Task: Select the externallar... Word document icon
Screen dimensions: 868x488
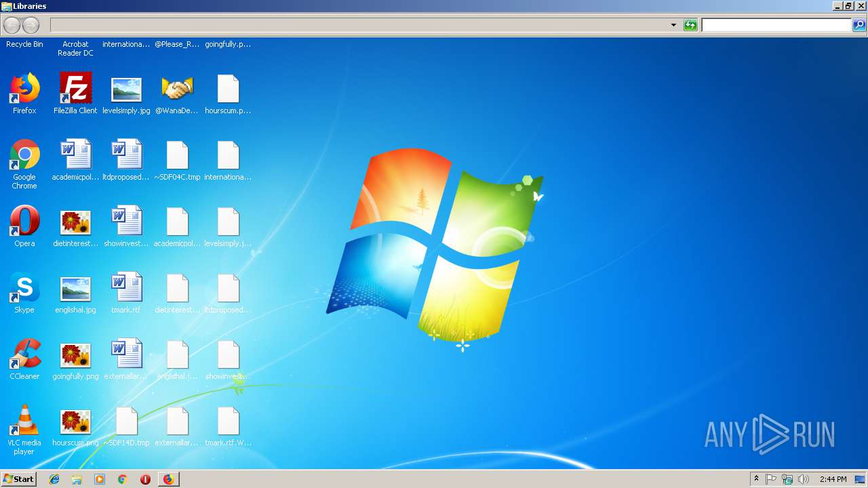Action: (x=126, y=354)
